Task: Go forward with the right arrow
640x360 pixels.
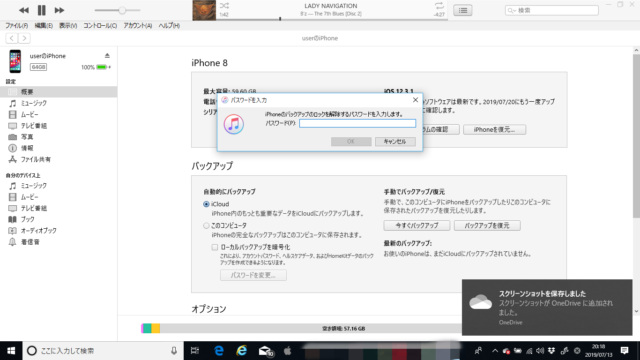Action: [24, 38]
